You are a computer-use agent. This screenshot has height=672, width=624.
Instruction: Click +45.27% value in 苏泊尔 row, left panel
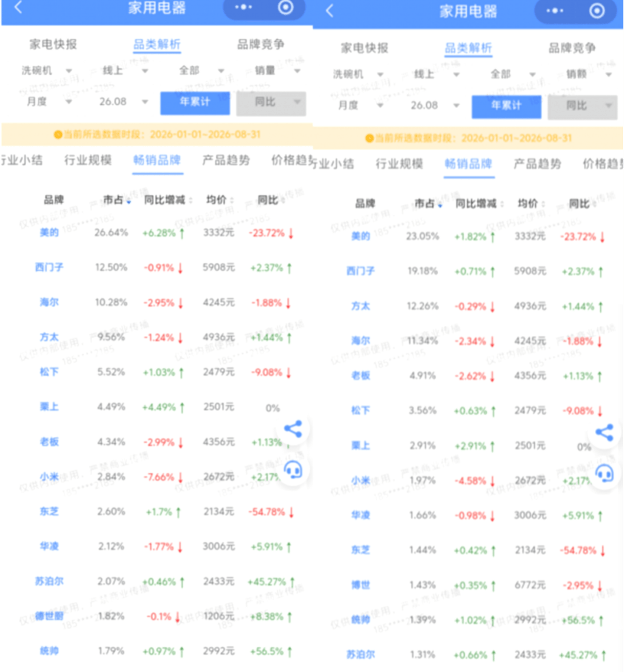[x=267, y=581]
